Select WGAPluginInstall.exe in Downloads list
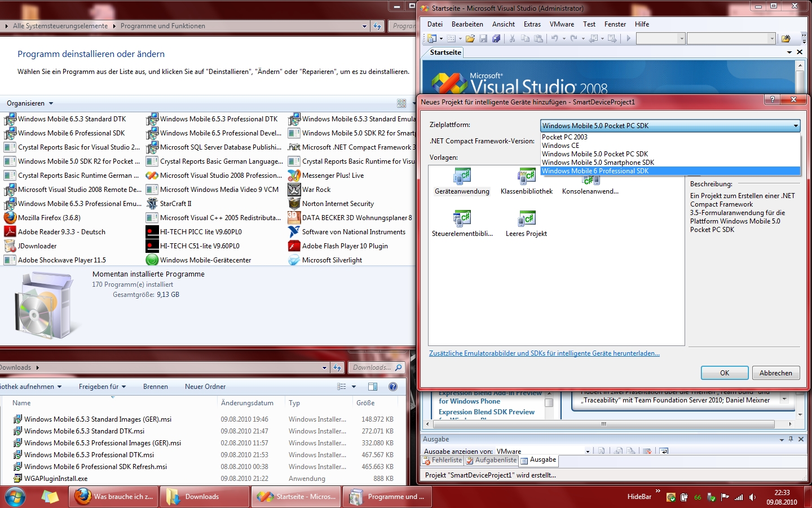This screenshot has height=508, width=812. tap(56, 479)
